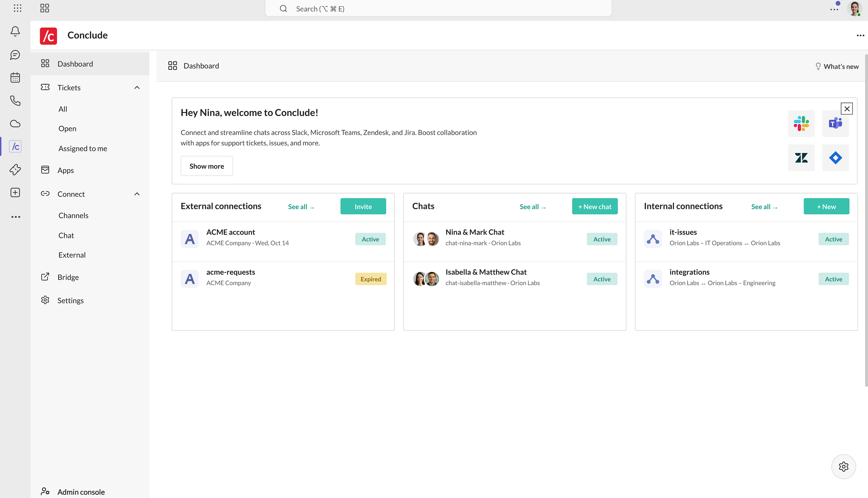Click Active badge for it-issues

click(x=833, y=239)
